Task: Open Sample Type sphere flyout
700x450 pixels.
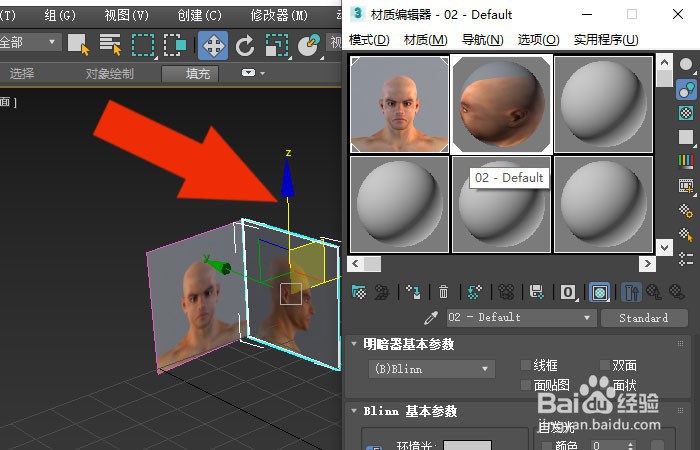Action: (686, 65)
